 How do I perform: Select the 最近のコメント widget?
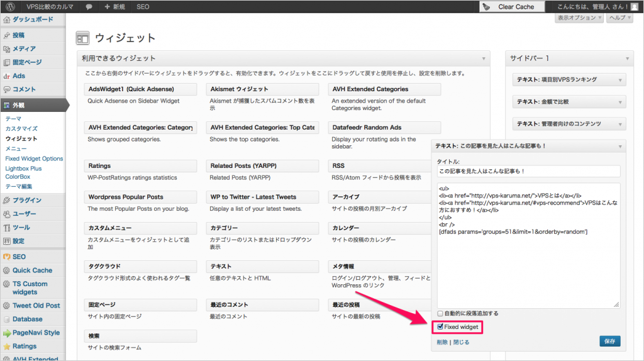point(262,305)
